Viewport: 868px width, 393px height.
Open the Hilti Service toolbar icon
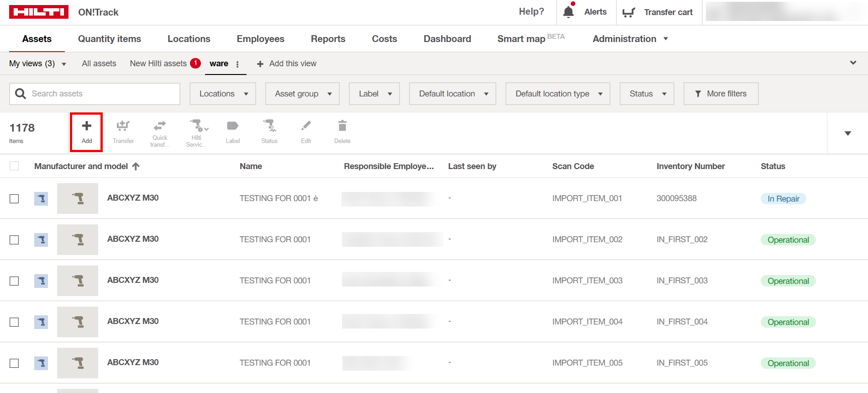(x=197, y=126)
